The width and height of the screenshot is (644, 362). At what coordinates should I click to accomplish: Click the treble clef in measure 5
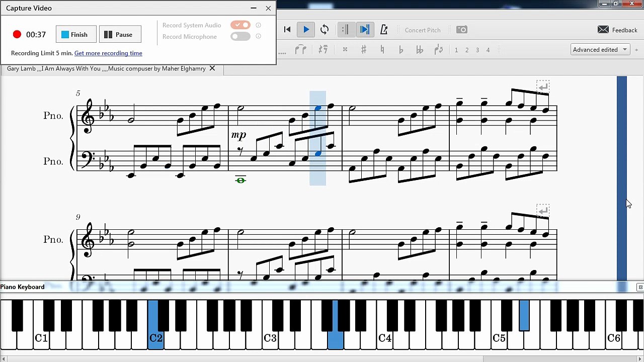point(88,116)
